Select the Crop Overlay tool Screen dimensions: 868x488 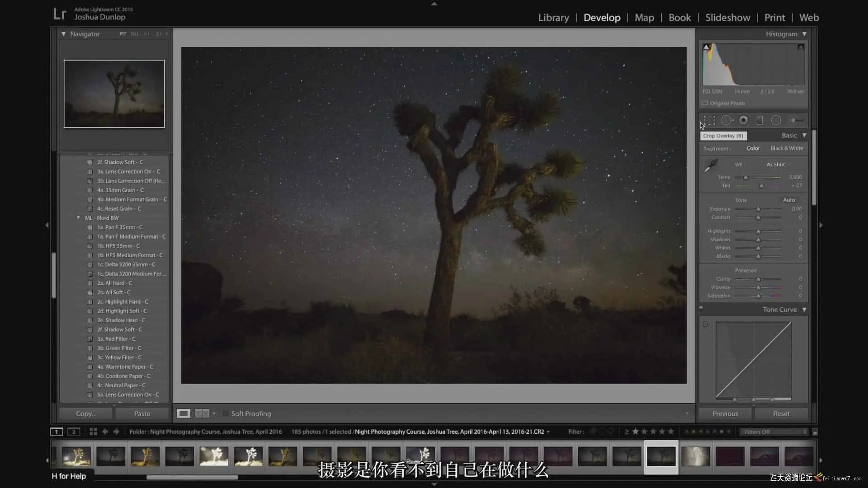tap(709, 120)
